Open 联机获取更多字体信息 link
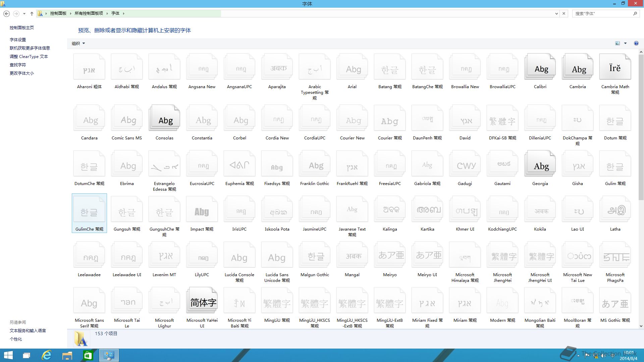The height and width of the screenshot is (362, 644). (30, 48)
